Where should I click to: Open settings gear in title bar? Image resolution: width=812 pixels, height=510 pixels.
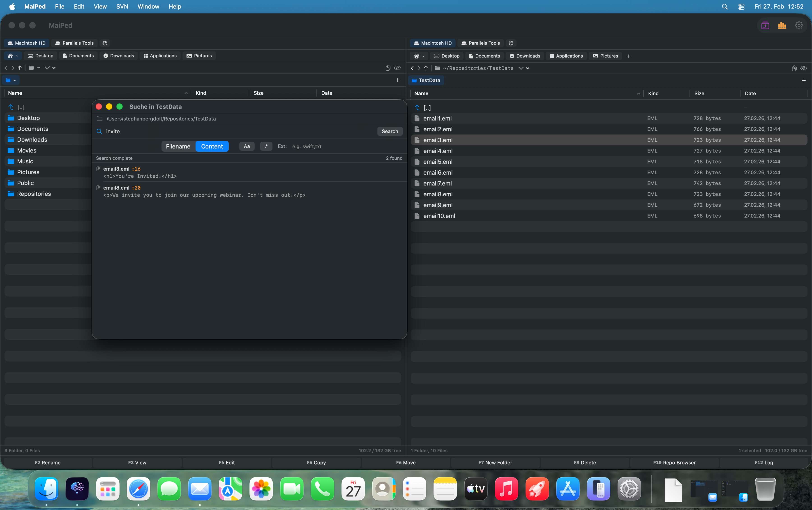click(x=798, y=26)
